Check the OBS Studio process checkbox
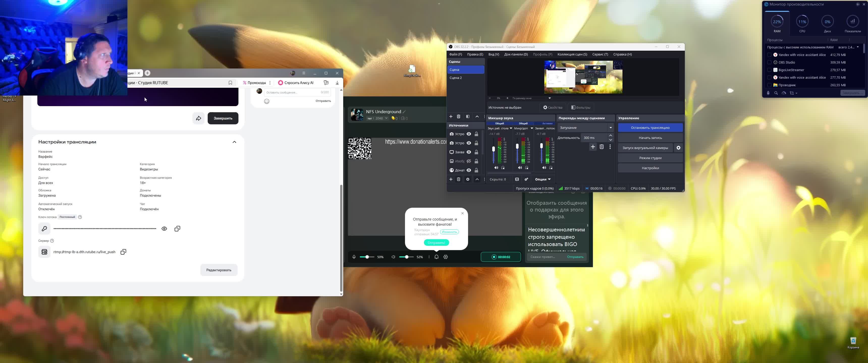 tap(769, 62)
